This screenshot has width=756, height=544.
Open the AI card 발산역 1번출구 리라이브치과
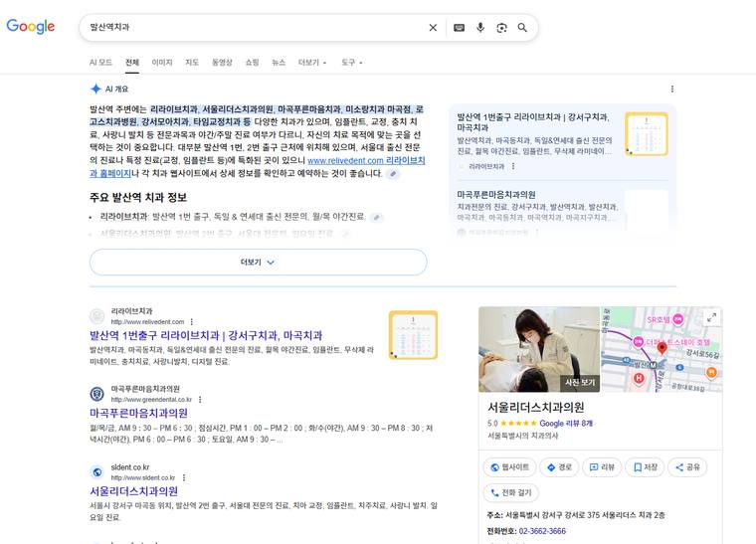point(533,122)
